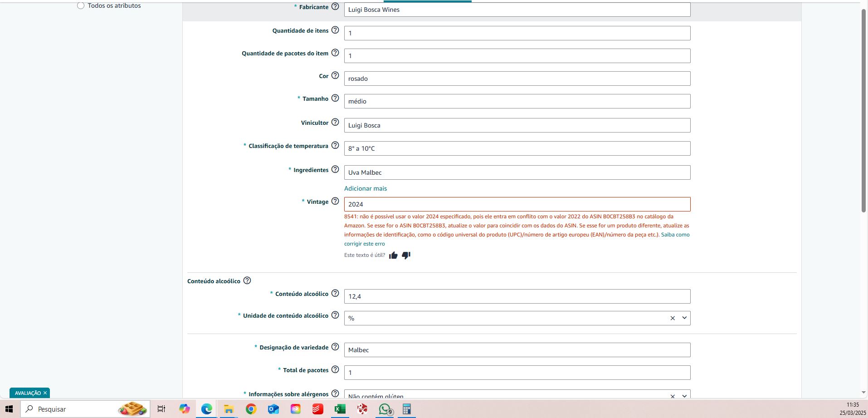This screenshot has height=418, width=868.
Task: Click the Pesquisar taskbar search box
Action: pos(85,409)
